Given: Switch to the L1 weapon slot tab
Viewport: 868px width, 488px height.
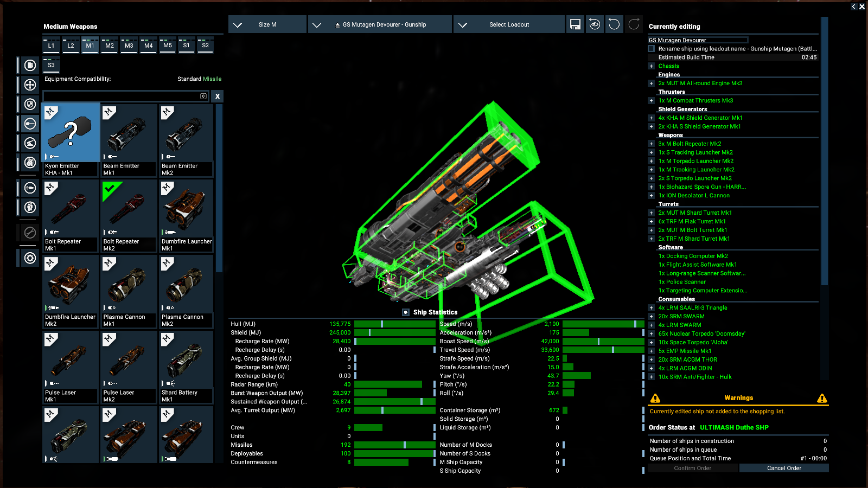Looking at the screenshot, I should point(51,45).
